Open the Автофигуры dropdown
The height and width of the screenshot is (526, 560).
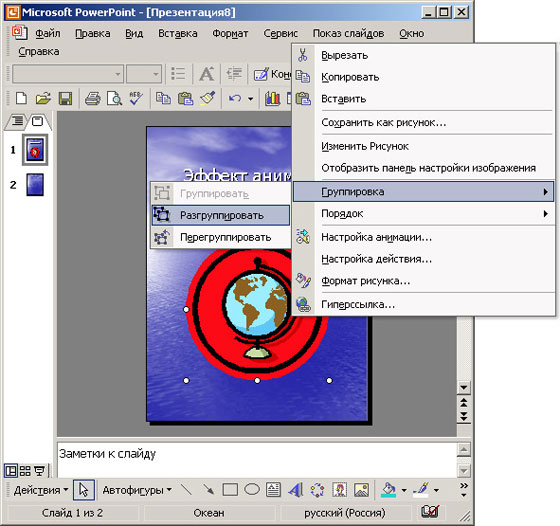coord(137,490)
